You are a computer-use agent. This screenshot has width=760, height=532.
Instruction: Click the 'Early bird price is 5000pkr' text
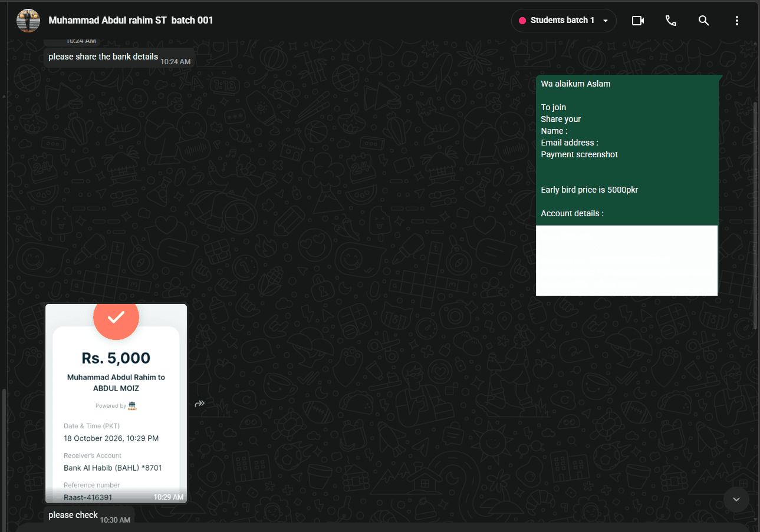[590, 190]
